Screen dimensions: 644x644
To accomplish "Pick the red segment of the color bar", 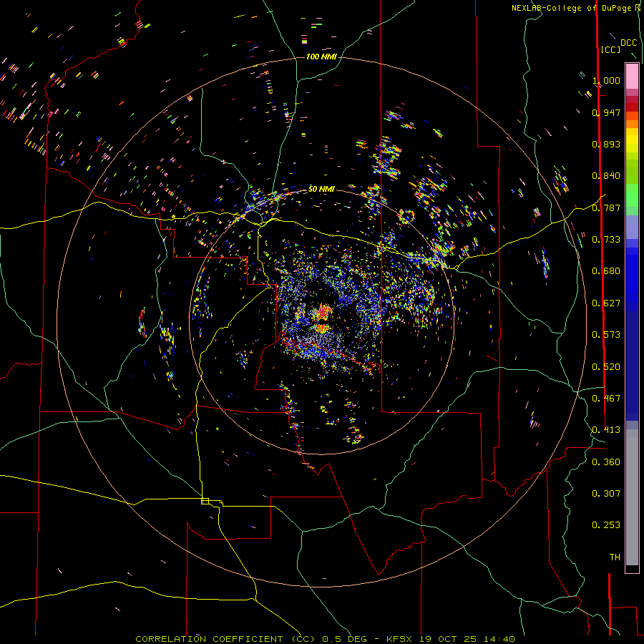I will [x=632, y=107].
